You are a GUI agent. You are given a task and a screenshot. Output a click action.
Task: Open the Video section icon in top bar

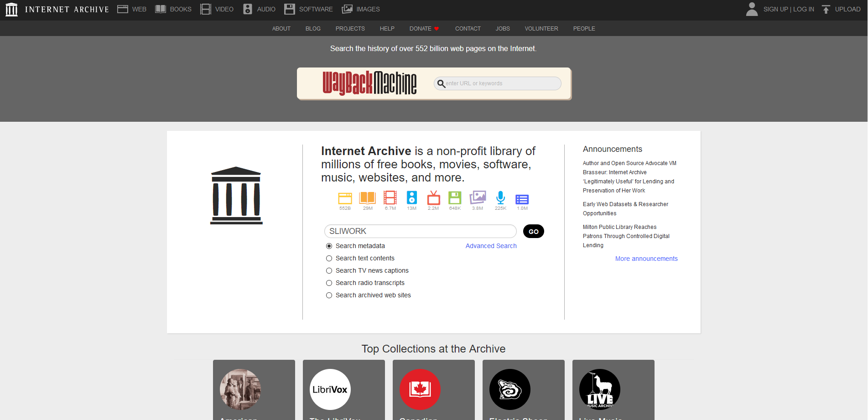click(206, 9)
